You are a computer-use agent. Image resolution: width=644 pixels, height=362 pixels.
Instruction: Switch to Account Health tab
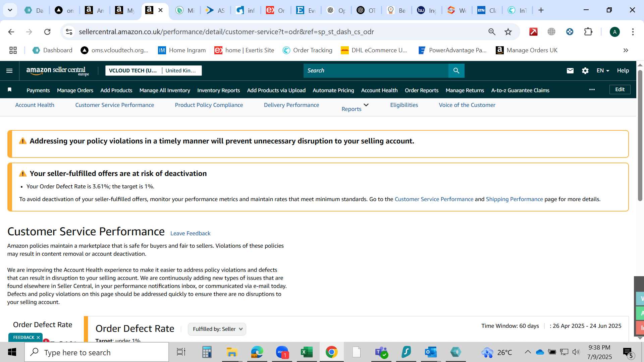(35, 105)
